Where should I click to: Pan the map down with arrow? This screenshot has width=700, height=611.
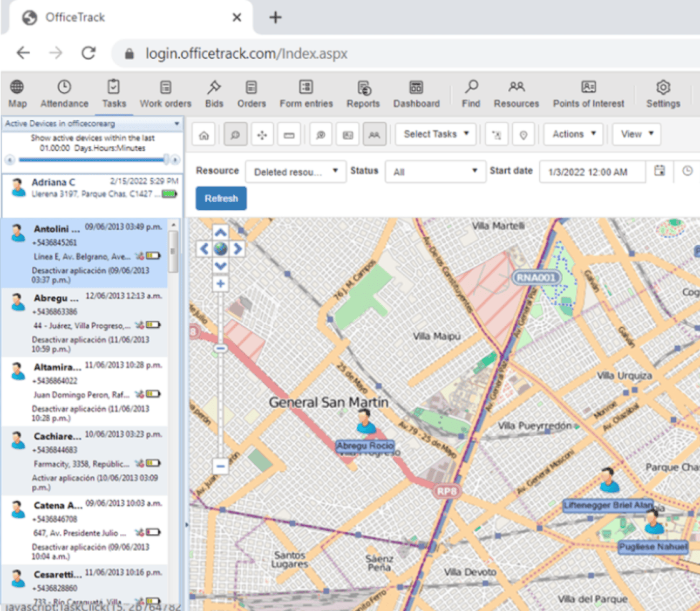[220, 266]
